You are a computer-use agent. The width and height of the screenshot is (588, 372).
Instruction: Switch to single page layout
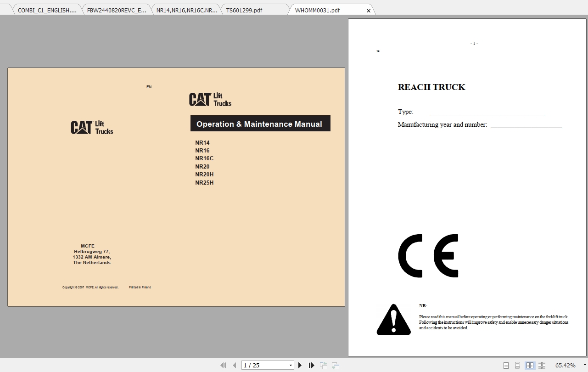(506, 366)
